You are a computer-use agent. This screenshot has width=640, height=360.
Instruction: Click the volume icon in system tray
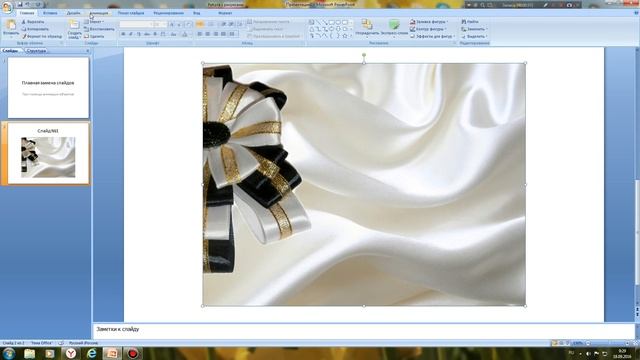click(x=588, y=353)
